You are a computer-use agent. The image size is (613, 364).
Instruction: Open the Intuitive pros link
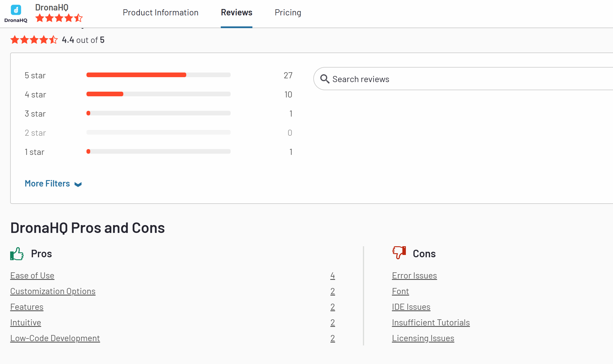[26, 323]
